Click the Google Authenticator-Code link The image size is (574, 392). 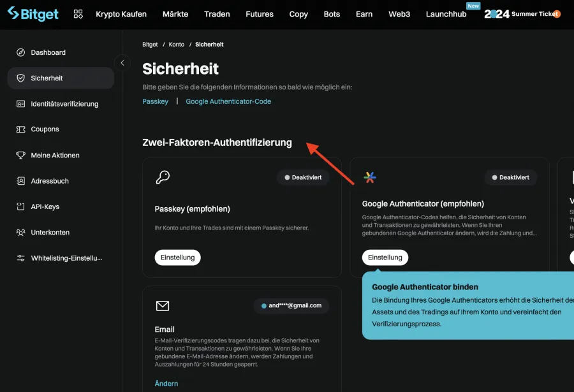(228, 101)
